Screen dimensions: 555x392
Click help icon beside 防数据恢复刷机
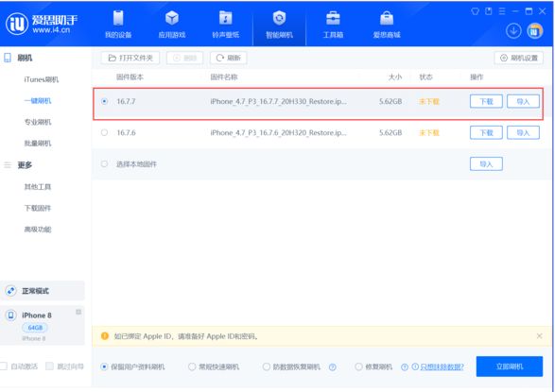pos(333,367)
